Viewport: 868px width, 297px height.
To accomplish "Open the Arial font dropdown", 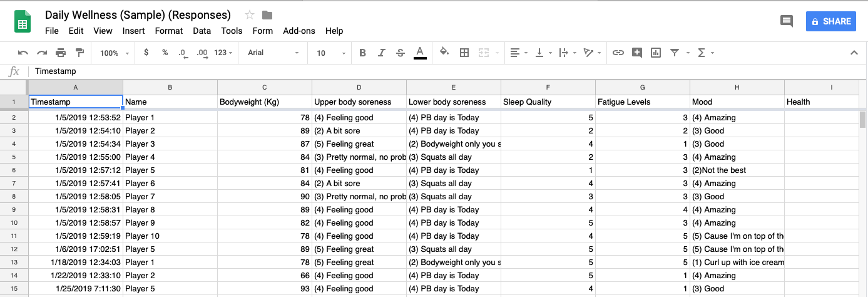I will pos(271,53).
